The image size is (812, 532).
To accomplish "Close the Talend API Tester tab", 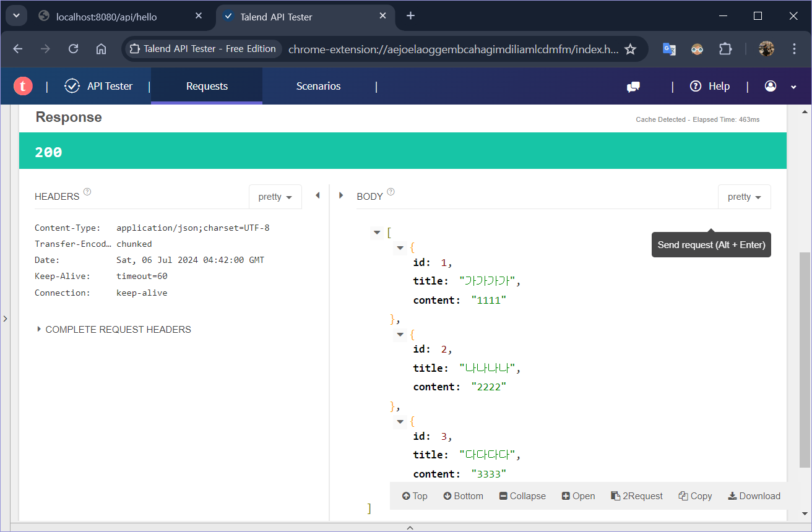I will pos(384,16).
